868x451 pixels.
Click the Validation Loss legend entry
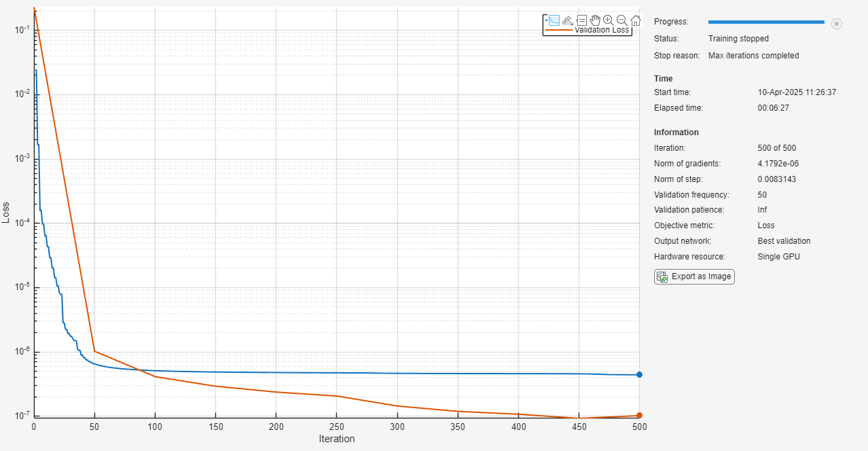[588, 30]
